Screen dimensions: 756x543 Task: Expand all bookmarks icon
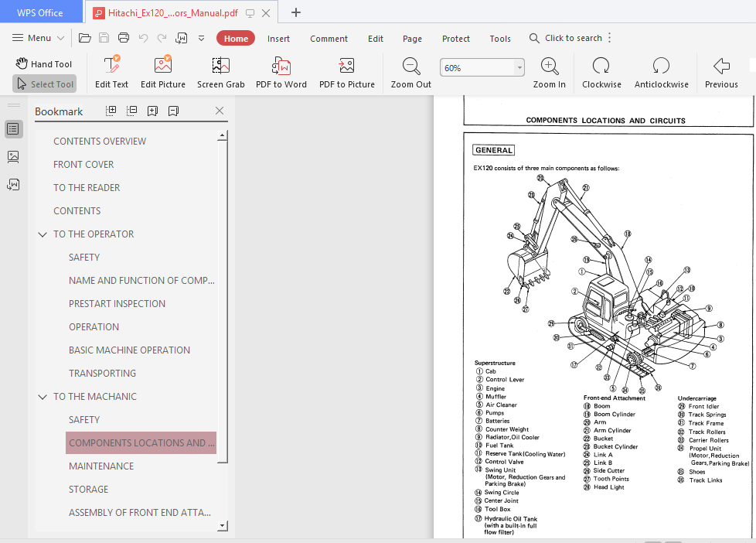point(111,111)
